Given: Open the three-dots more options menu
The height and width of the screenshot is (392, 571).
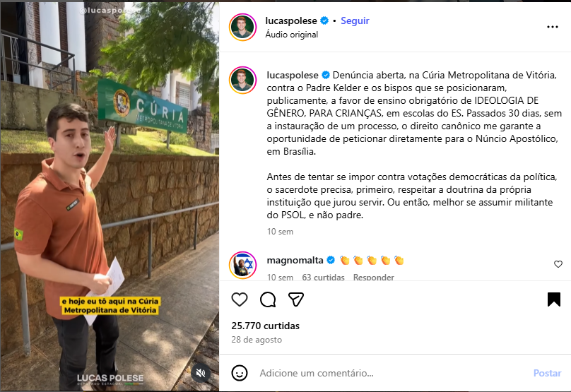Looking at the screenshot, I should [553, 27].
